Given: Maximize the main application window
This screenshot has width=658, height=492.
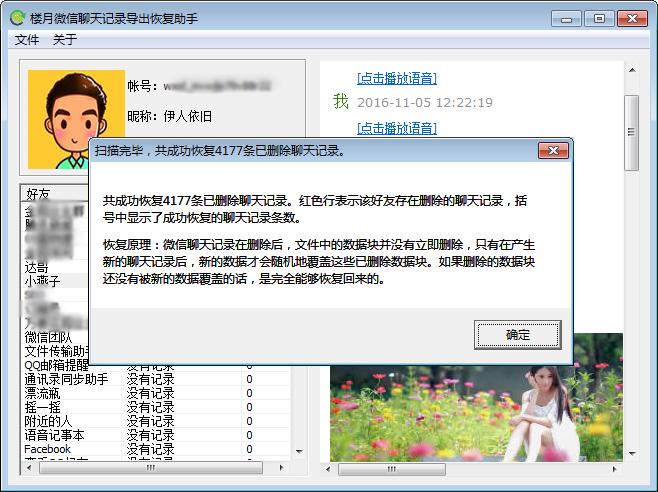Looking at the screenshot, I should pyautogui.click(x=599, y=19).
